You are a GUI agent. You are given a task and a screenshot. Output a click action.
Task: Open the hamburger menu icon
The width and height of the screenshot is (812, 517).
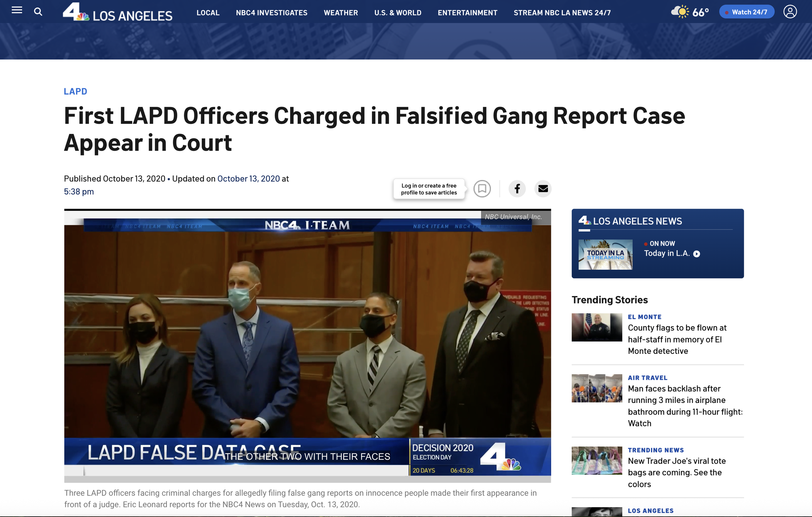[17, 10]
